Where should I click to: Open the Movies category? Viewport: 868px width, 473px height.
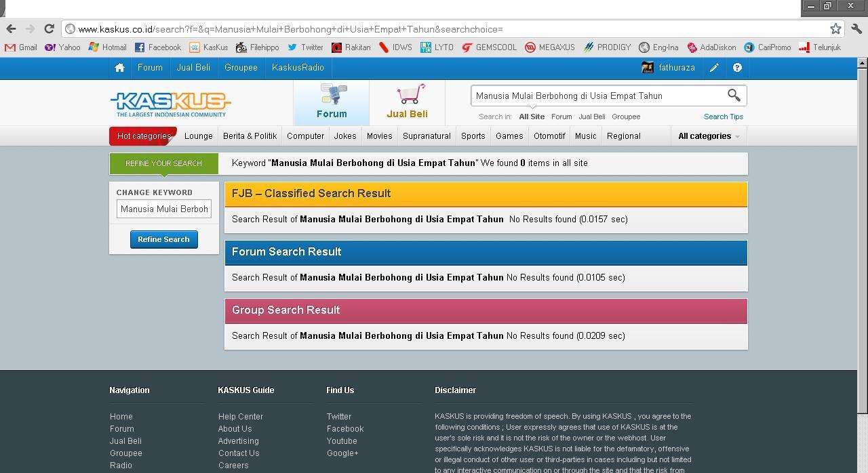tap(380, 136)
